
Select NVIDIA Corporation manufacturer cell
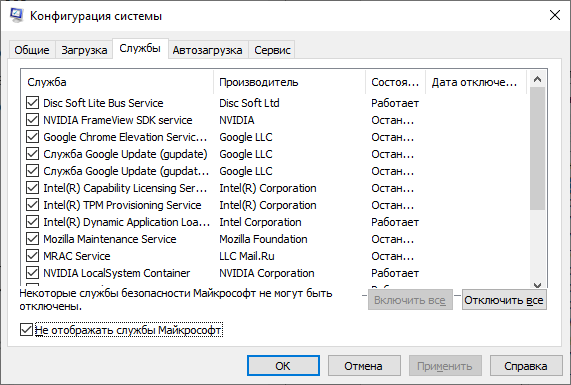point(267,273)
